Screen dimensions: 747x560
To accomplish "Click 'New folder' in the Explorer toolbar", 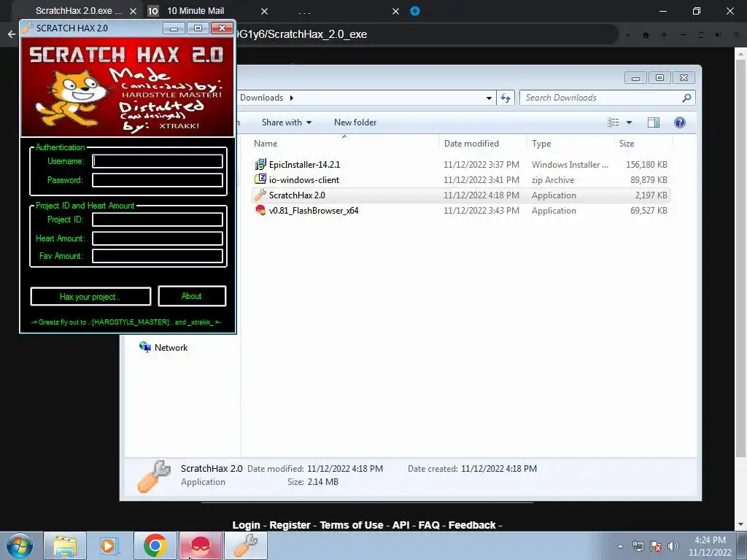I will [355, 122].
